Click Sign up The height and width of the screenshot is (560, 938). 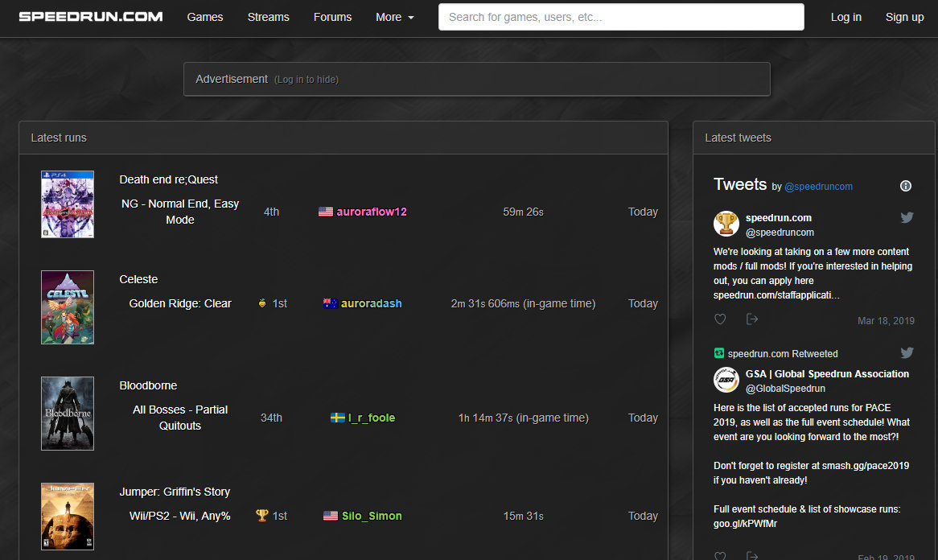pos(904,18)
